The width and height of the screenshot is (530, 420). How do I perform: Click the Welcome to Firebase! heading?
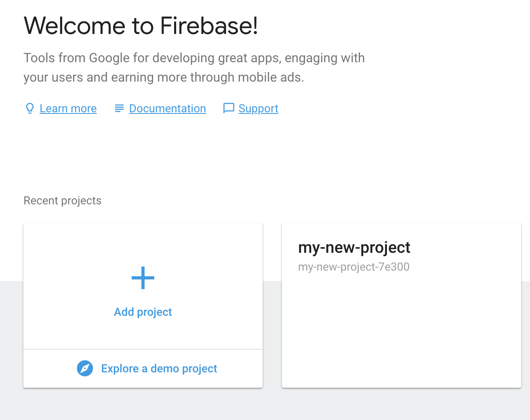(x=141, y=26)
